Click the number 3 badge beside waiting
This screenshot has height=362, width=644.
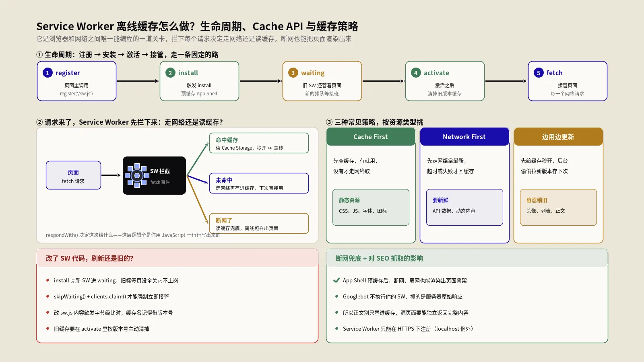[x=293, y=73]
